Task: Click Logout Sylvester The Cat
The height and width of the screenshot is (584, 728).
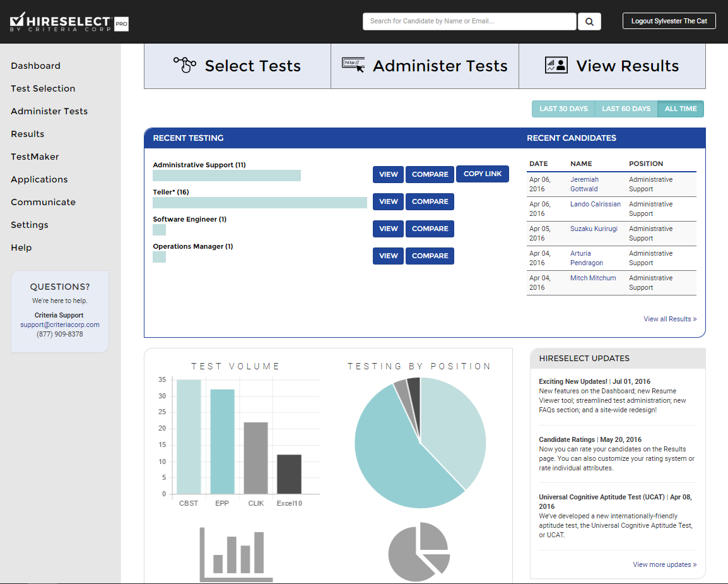Action: pos(669,20)
